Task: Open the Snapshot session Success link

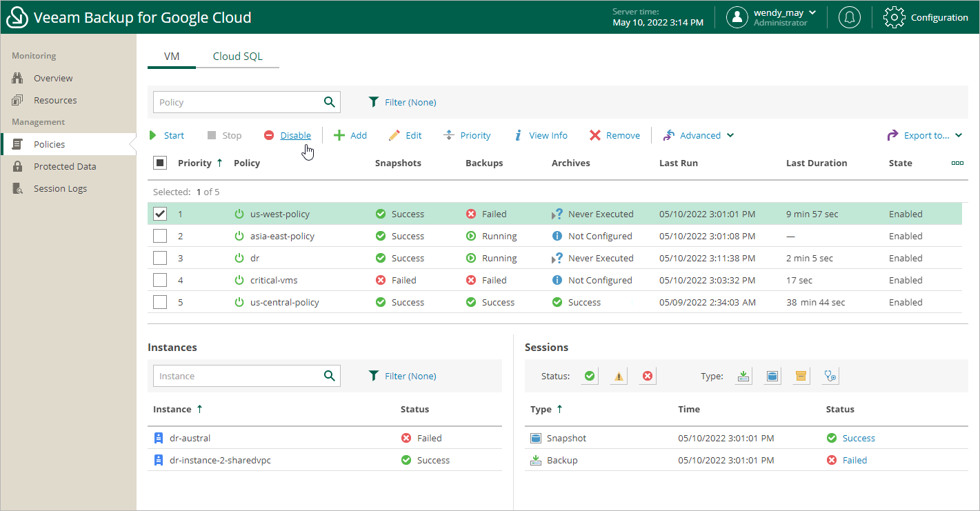Action: (859, 438)
